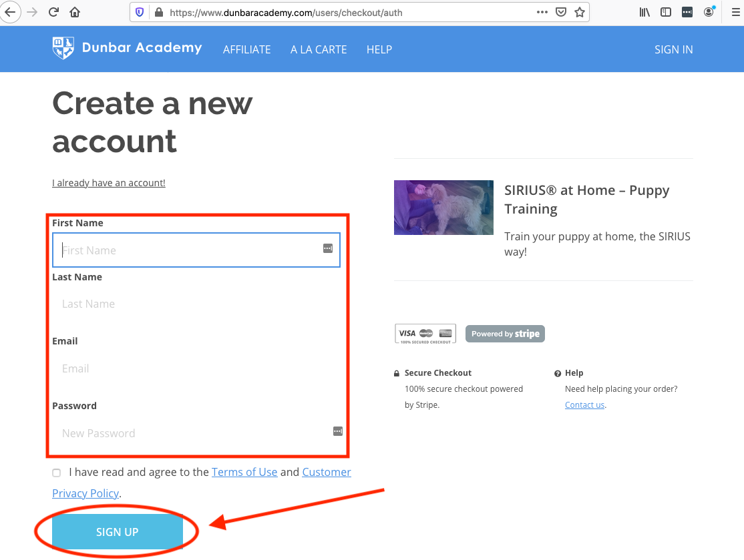Open page actions three-dot menu
The width and height of the screenshot is (744, 560).
pyautogui.click(x=542, y=12)
